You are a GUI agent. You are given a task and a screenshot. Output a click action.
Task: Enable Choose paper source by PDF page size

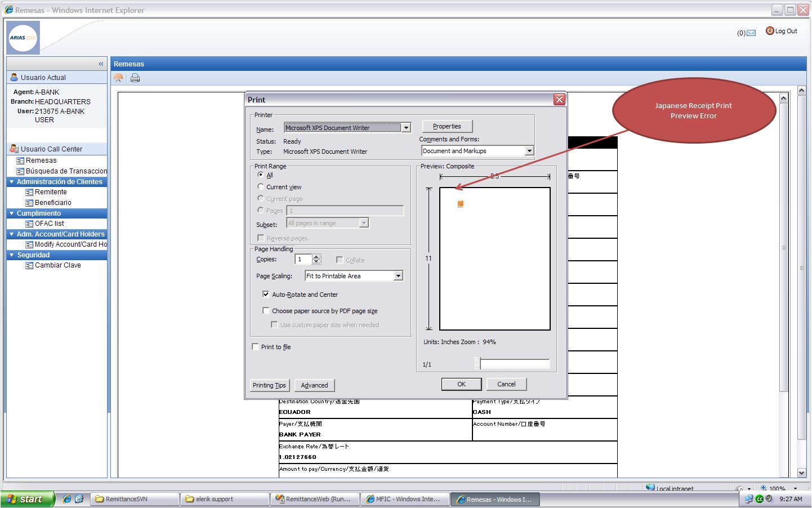click(x=266, y=310)
